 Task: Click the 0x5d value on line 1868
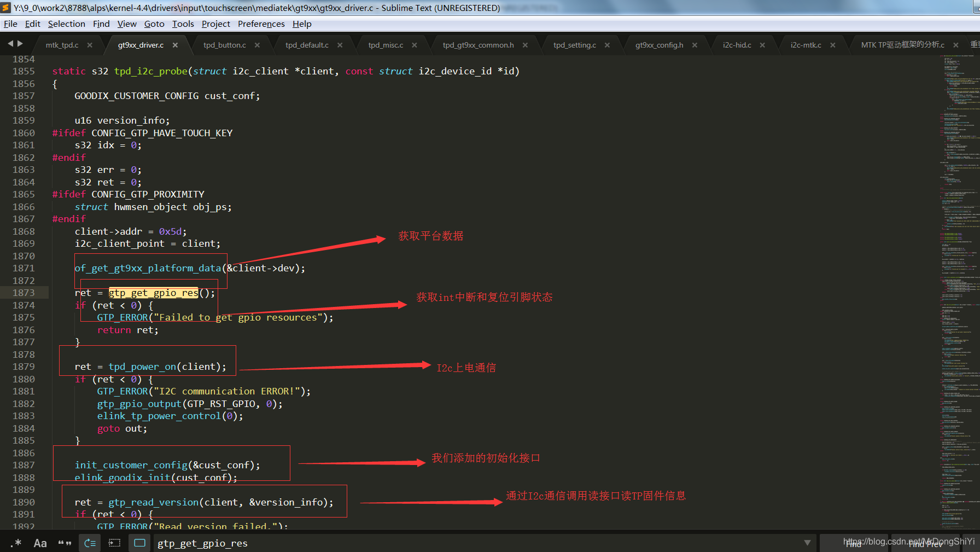tap(171, 231)
